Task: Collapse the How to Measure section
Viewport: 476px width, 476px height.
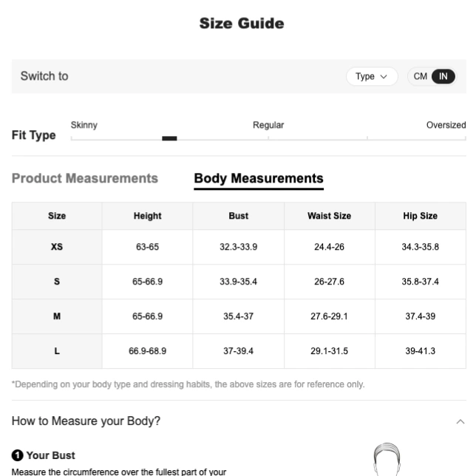Action: [460, 421]
